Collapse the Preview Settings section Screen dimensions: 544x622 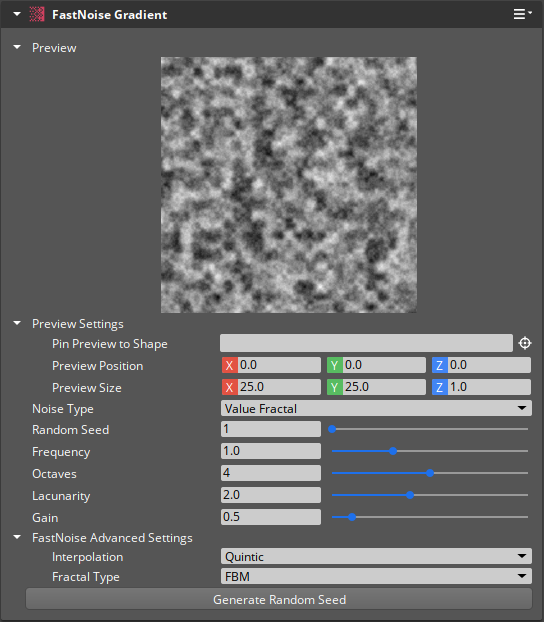click(17, 323)
